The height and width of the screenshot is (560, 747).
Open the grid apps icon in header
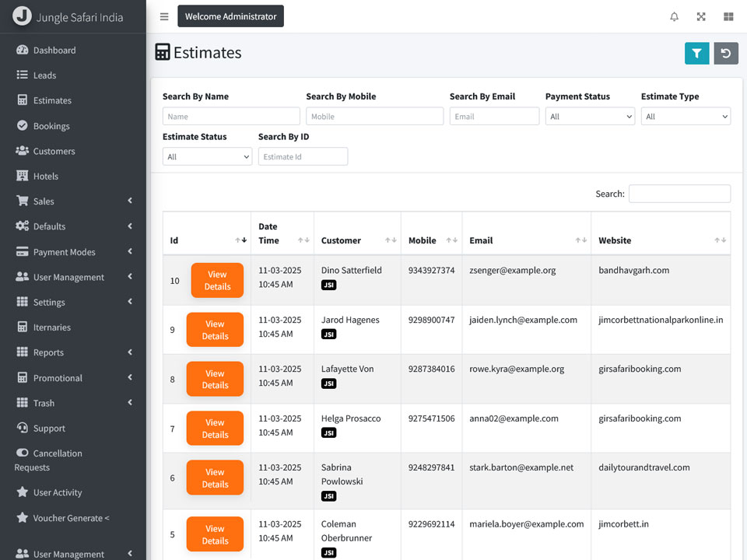tap(728, 16)
